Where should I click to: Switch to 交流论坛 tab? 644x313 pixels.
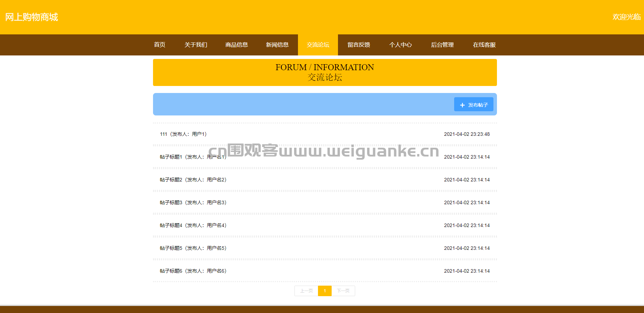point(318,45)
